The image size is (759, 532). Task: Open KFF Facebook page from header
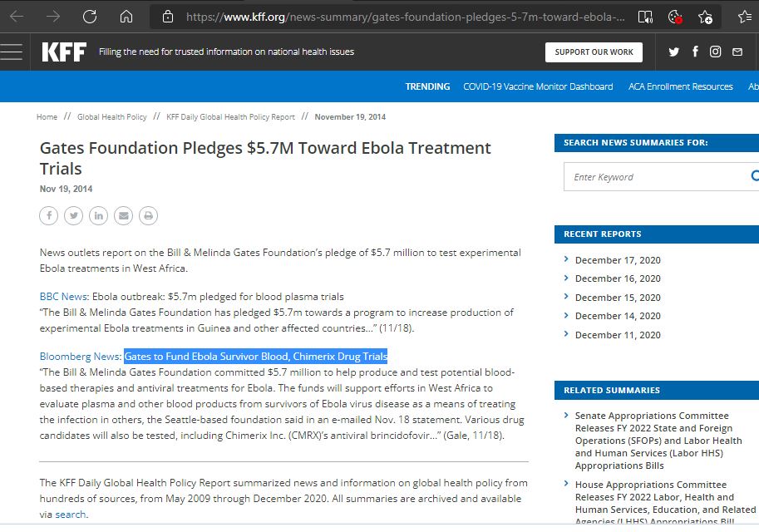coord(695,52)
